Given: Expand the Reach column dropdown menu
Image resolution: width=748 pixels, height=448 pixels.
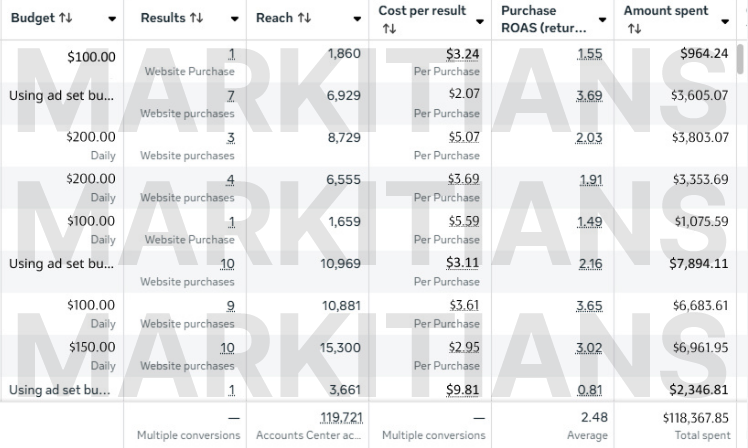Looking at the screenshot, I should 357,19.
